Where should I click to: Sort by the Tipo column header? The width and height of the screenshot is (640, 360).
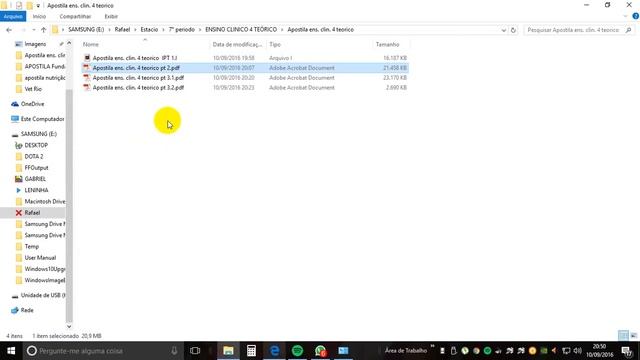tap(275, 44)
